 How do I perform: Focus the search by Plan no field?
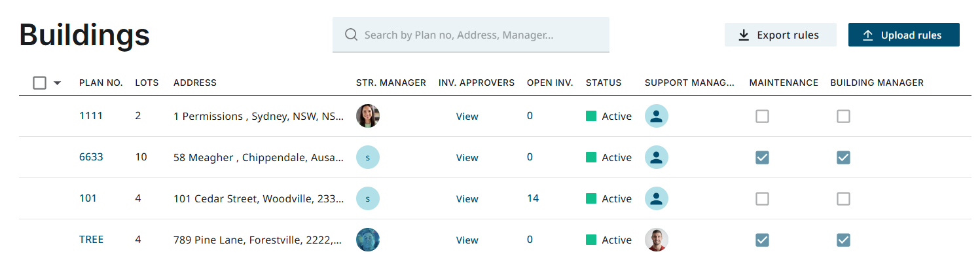(471, 35)
